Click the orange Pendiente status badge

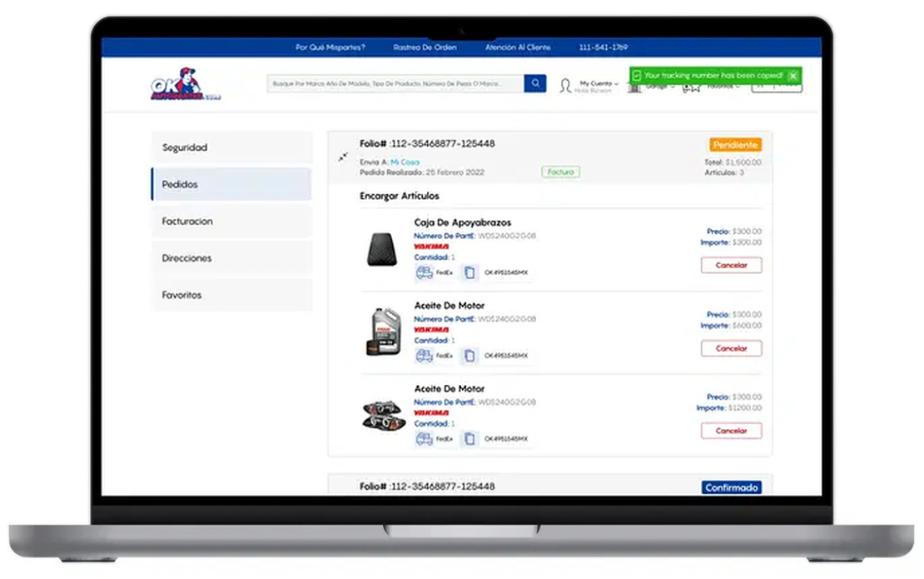[x=735, y=145]
